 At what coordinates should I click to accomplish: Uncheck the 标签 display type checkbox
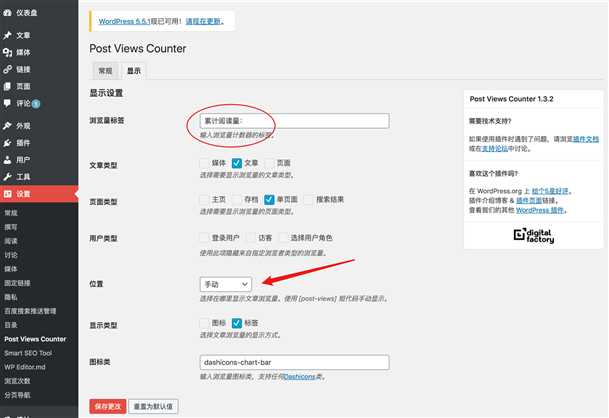coord(237,323)
